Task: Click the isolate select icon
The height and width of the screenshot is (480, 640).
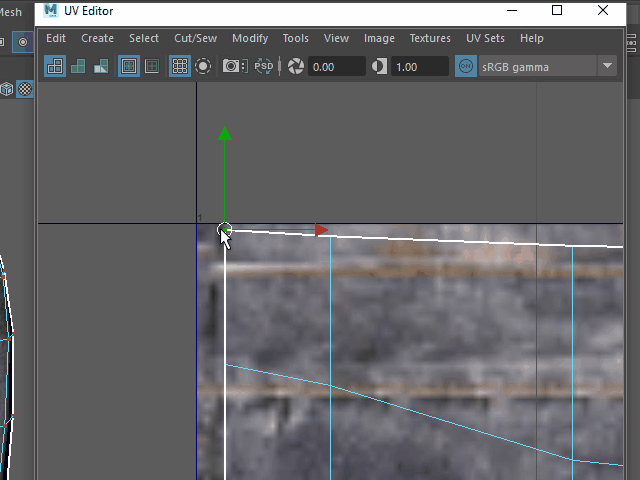Action: click(203, 67)
